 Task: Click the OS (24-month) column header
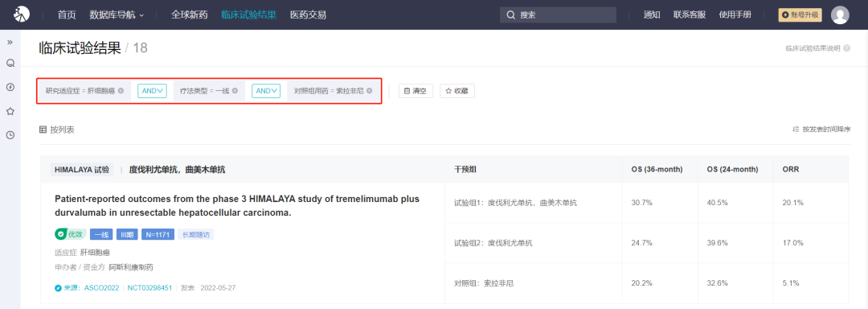[732, 170]
